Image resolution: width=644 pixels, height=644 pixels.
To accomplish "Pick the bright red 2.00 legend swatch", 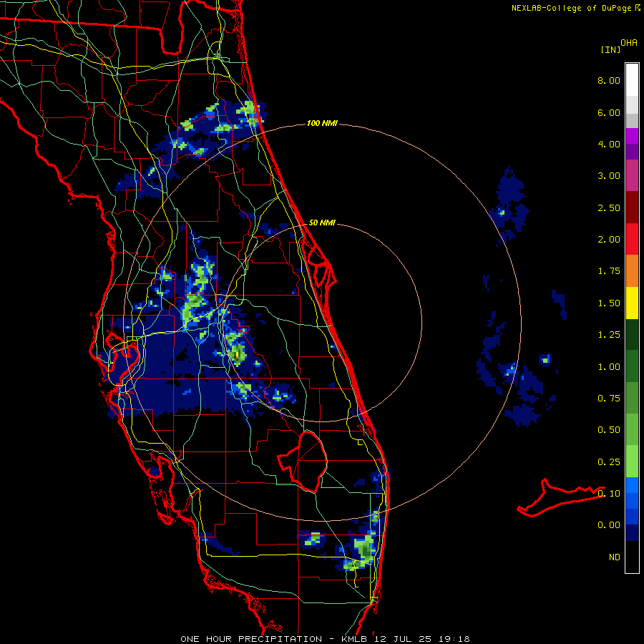I will [x=632, y=239].
